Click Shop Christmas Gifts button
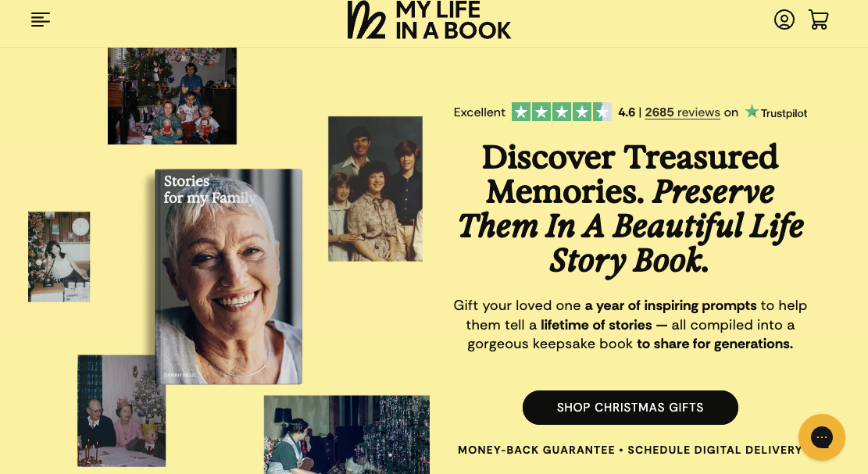Image resolution: width=868 pixels, height=474 pixels. [x=630, y=408]
